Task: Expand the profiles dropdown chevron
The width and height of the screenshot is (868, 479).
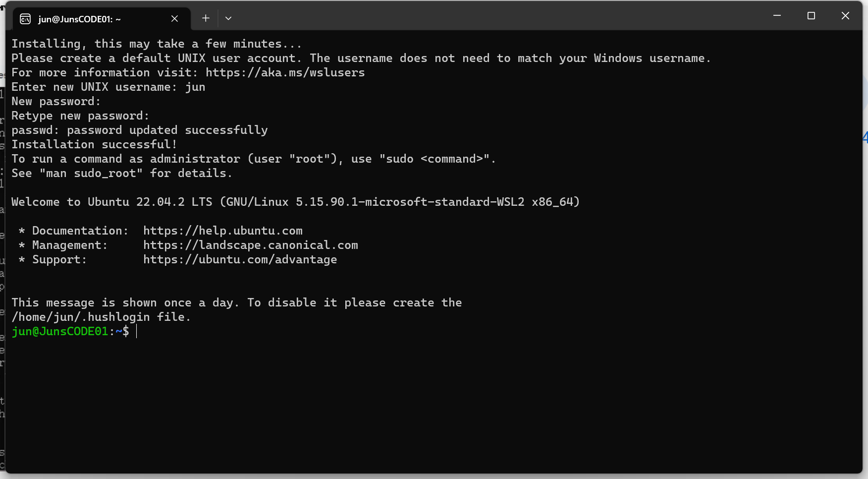Action: click(228, 18)
